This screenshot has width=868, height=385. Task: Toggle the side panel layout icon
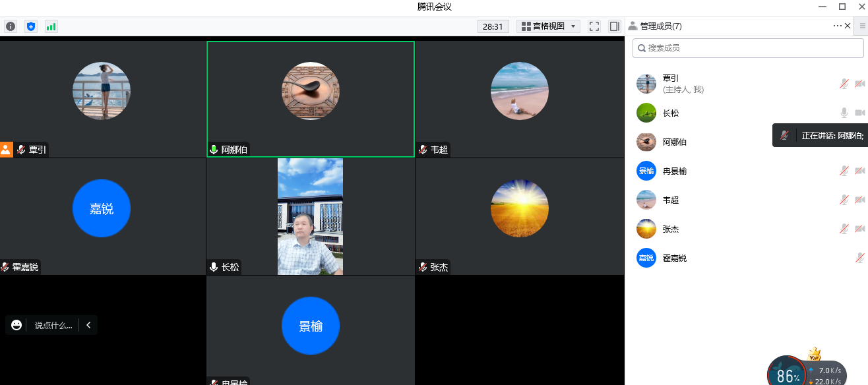click(615, 26)
